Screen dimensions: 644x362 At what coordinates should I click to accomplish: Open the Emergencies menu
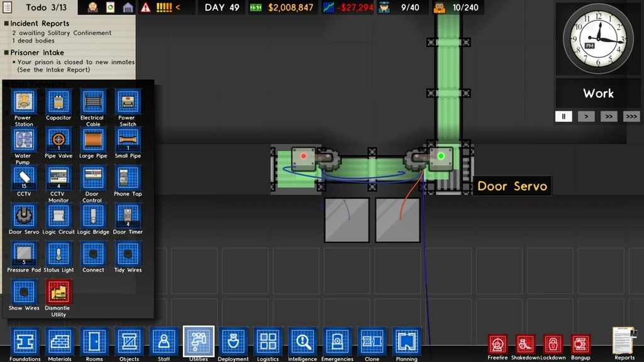point(337,341)
